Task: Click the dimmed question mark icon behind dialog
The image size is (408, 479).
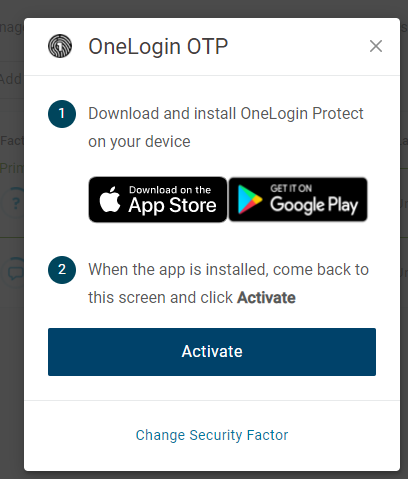Action: [x=13, y=203]
